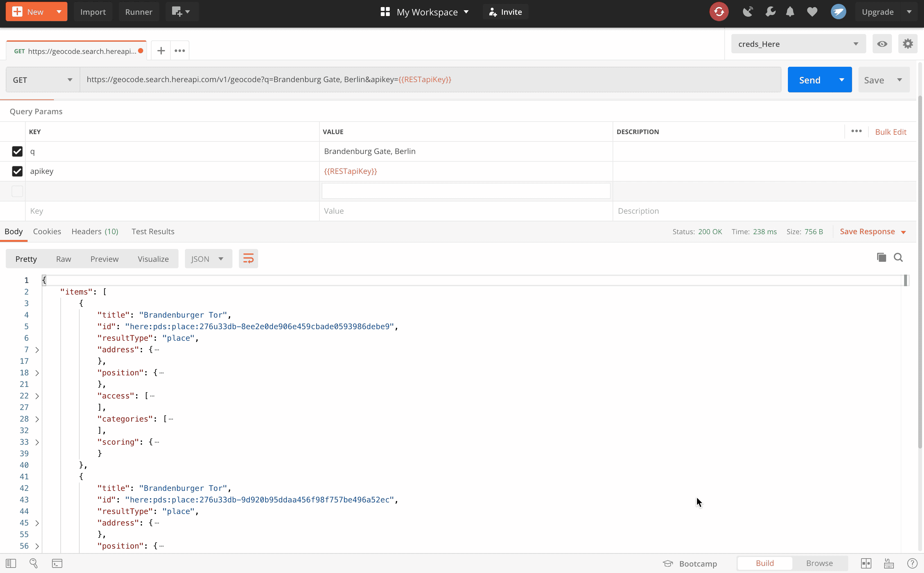Screen dimensions: 924x573
Task: Open the New button dropdown arrow
Action: point(59,12)
